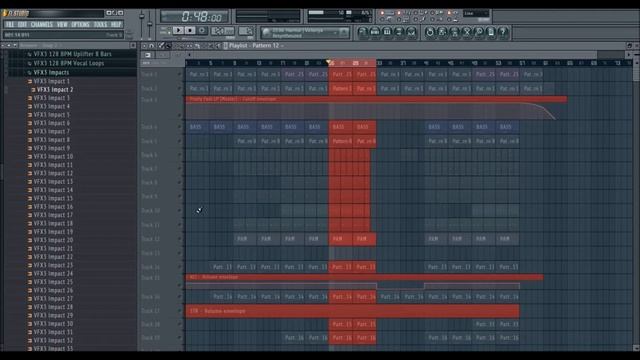Open the HELP menu

pos(116,24)
